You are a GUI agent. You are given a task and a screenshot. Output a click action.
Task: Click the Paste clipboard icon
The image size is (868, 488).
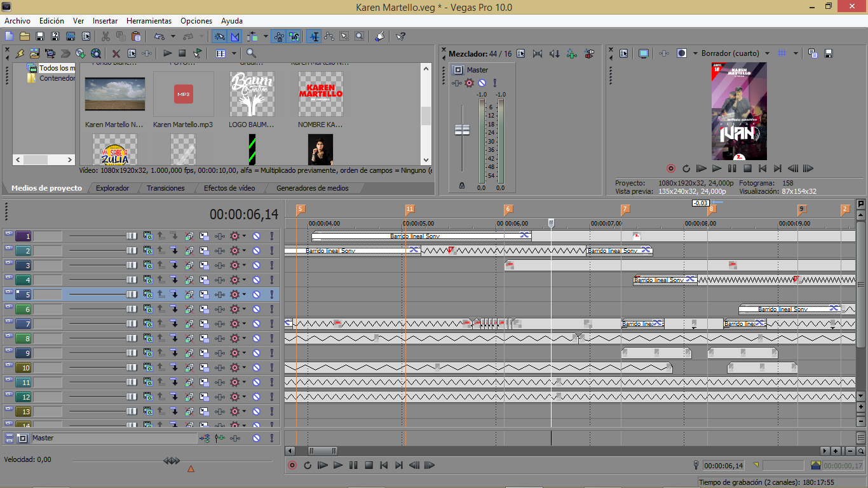(x=136, y=36)
